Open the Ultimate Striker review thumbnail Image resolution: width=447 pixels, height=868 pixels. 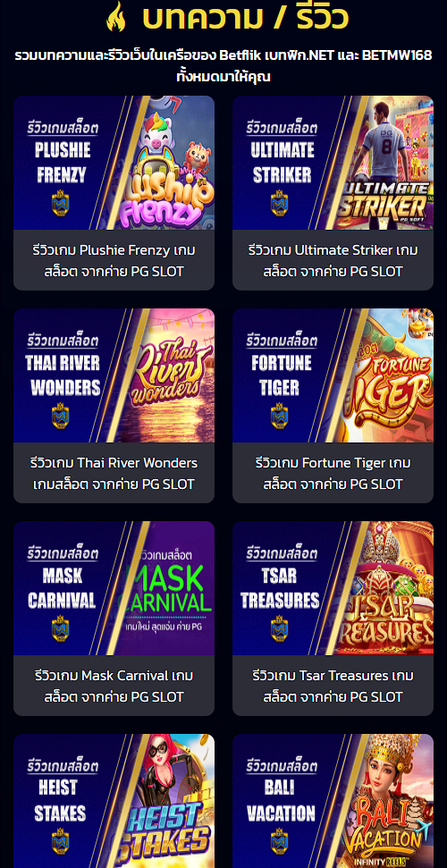coord(333,163)
